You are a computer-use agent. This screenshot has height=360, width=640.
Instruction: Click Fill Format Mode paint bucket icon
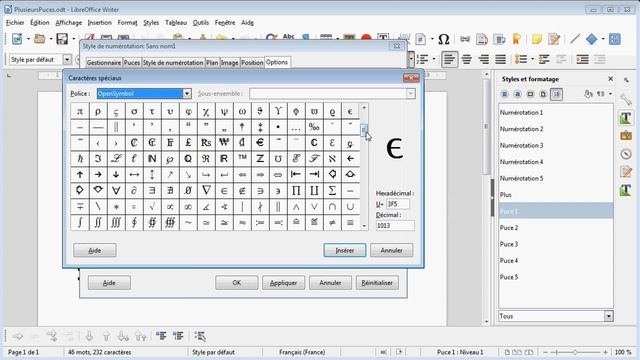[588, 94]
